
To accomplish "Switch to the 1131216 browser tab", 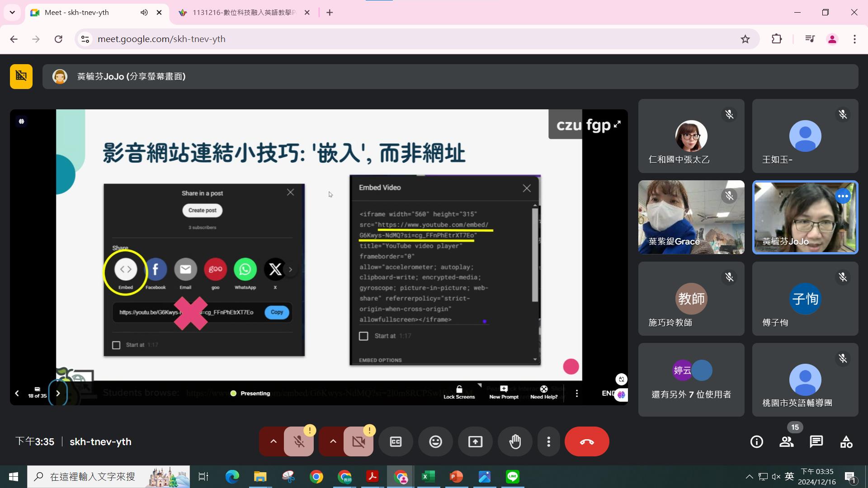I will click(x=243, y=12).
